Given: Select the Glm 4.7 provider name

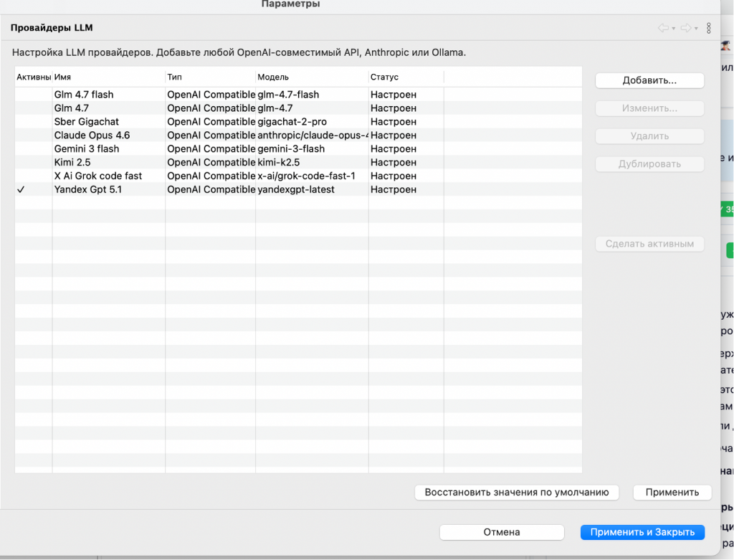Looking at the screenshot, I should pos(71,108).
